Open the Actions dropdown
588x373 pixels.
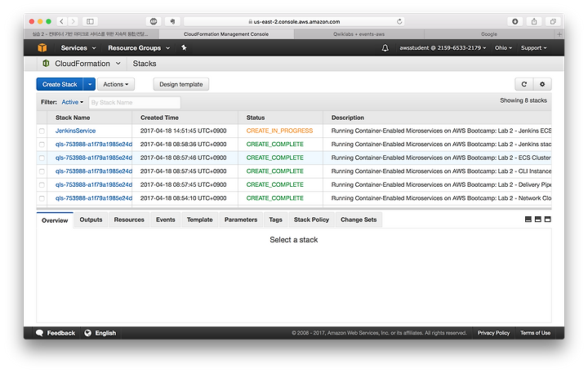[116, 84]
